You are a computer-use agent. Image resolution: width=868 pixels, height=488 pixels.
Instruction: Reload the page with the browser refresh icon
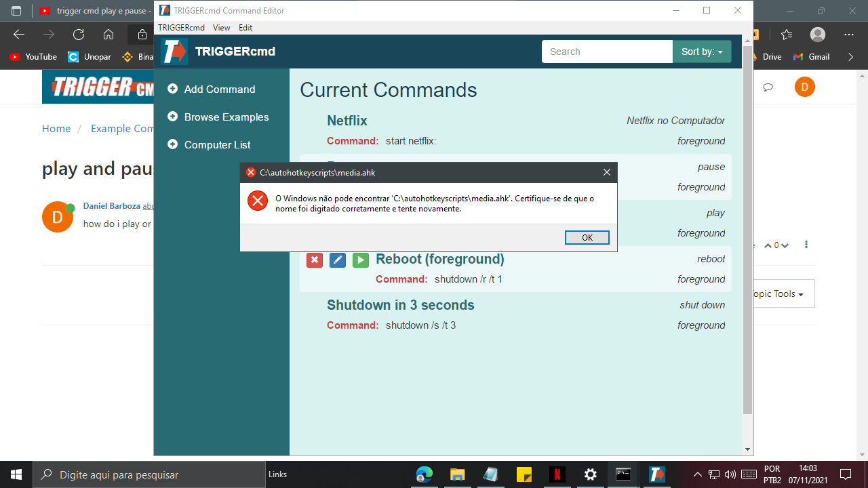coord(79,35)
